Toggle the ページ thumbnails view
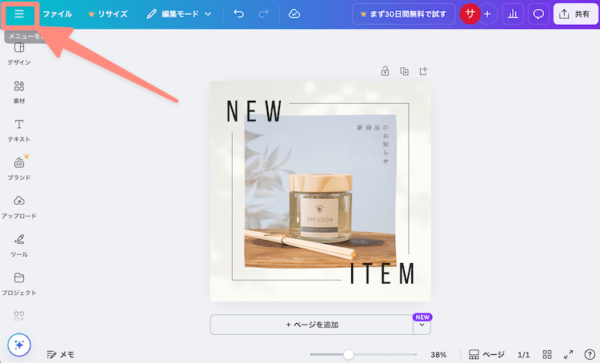The width and height of the screenshot is (600, 363). coord(487,355)
